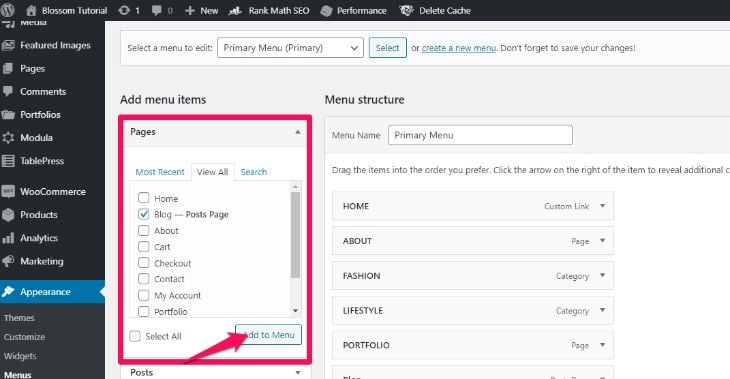Click the Comments sidebar icon
Viewport: 730px width, 379px height.
[x=8, y=91]
